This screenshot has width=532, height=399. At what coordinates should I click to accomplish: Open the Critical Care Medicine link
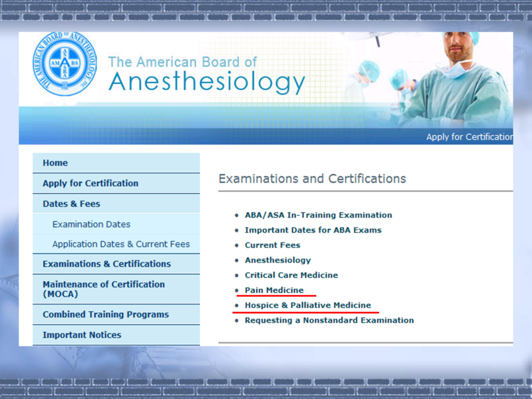(291, 275)
